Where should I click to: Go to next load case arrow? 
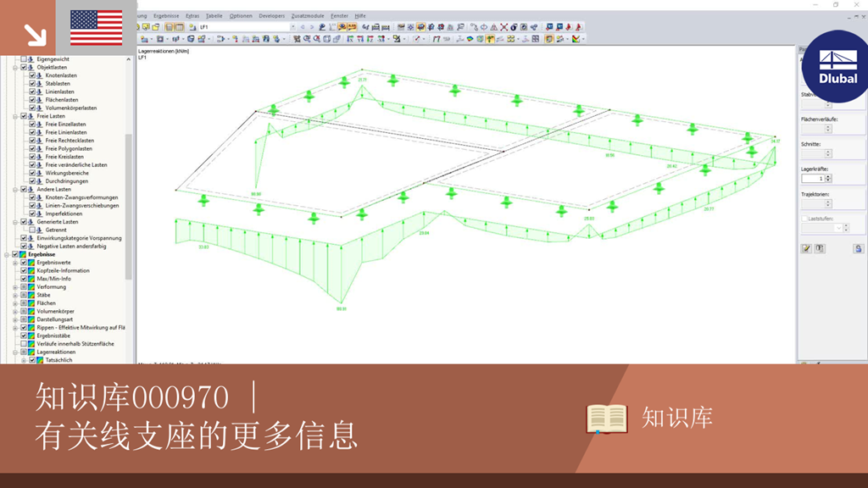(312, 26)
